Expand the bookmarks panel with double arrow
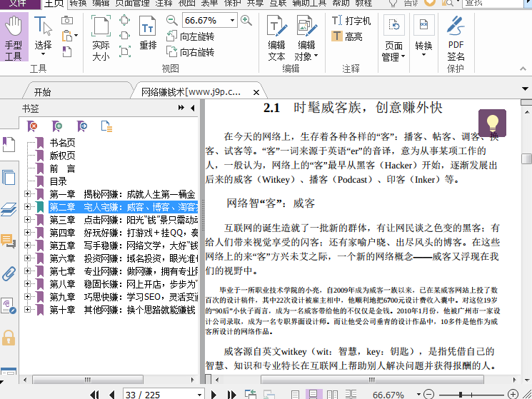Screen dimensions: 532x399 pos(181,108)
